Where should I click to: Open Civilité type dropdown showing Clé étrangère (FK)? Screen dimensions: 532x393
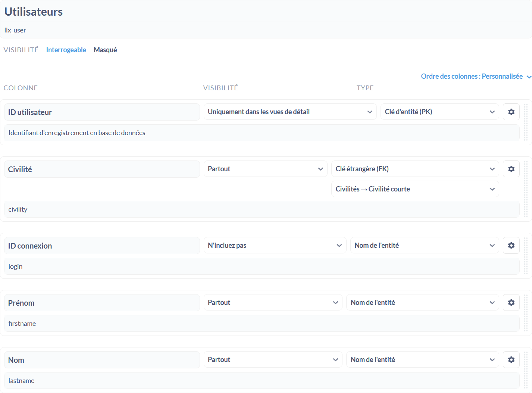415,169
